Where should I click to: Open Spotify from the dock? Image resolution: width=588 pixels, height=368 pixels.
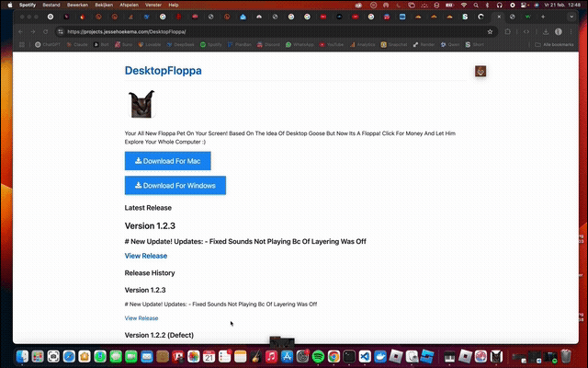pyautogui.click(x=318, y=356)
